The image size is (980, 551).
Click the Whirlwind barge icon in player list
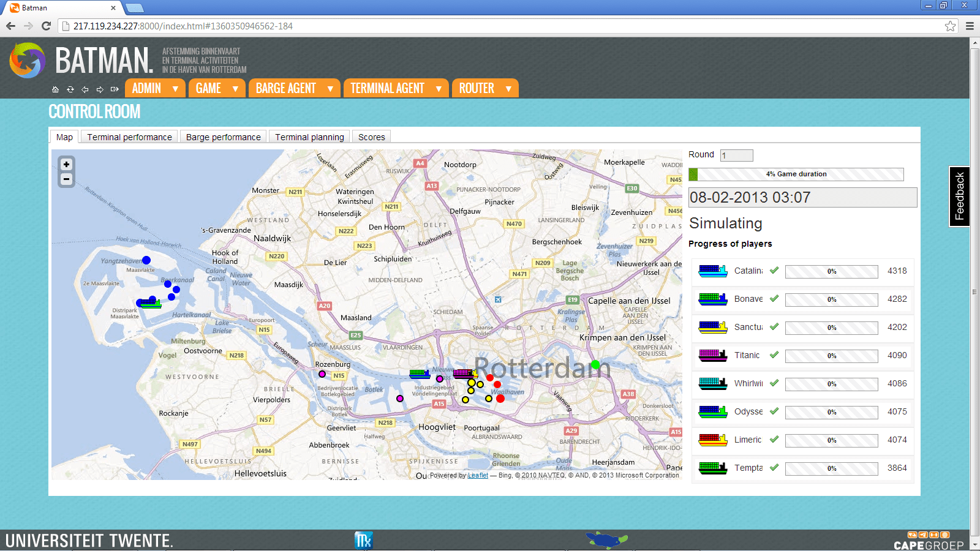click(x=713, y=383)
